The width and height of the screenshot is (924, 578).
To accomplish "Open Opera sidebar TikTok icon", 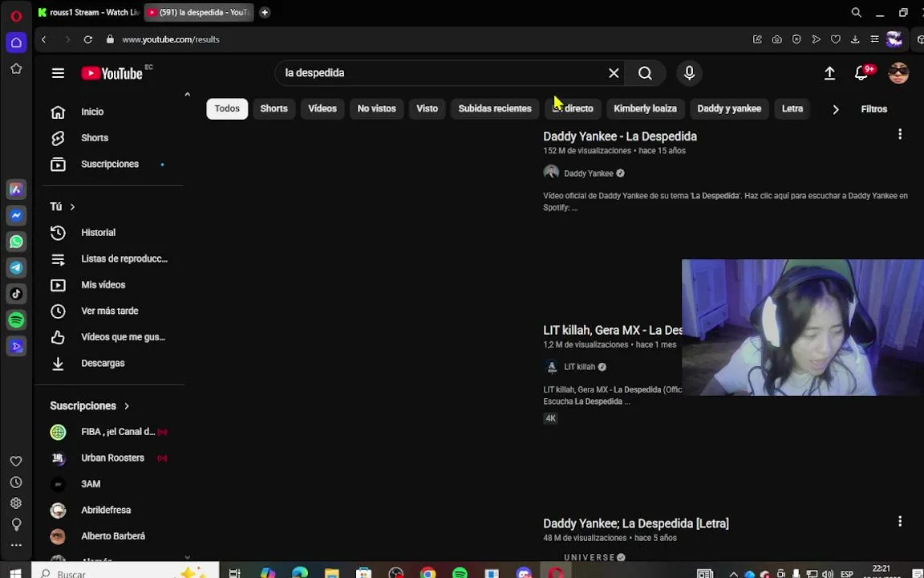I will click(17, 294).
